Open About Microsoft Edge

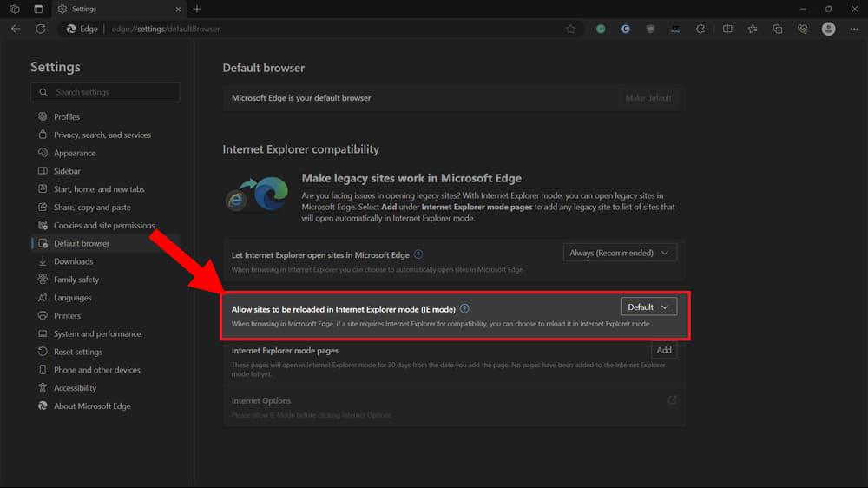click(92, 406)
